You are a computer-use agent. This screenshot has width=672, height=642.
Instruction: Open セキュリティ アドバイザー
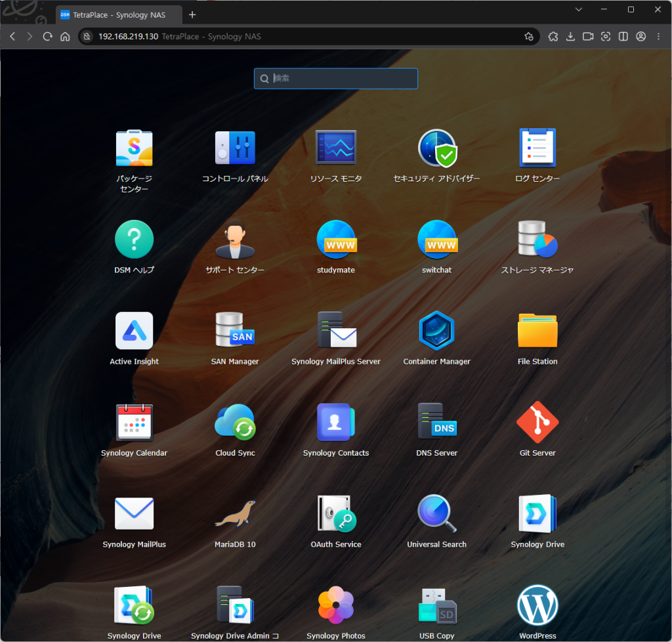click(436, 148)
